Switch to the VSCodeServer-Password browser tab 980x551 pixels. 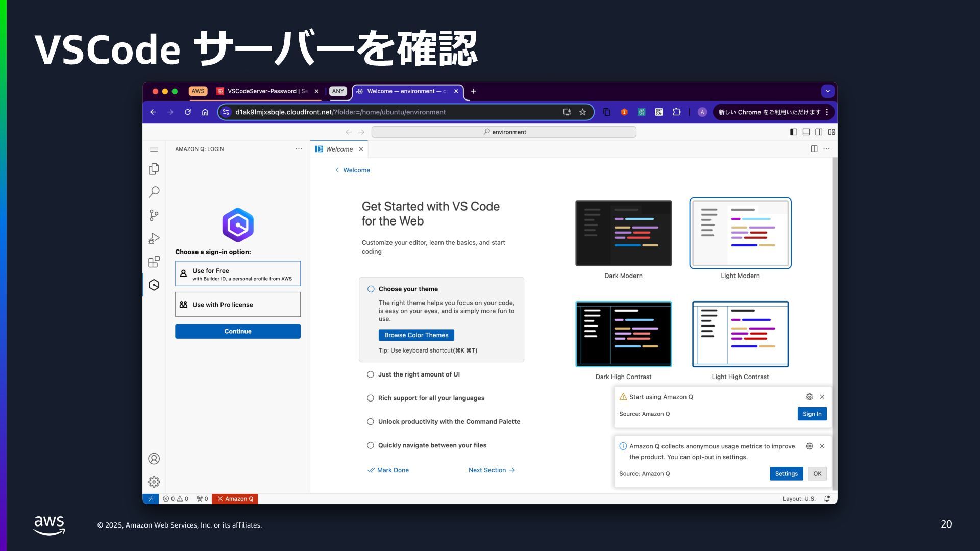coord(266,91)
